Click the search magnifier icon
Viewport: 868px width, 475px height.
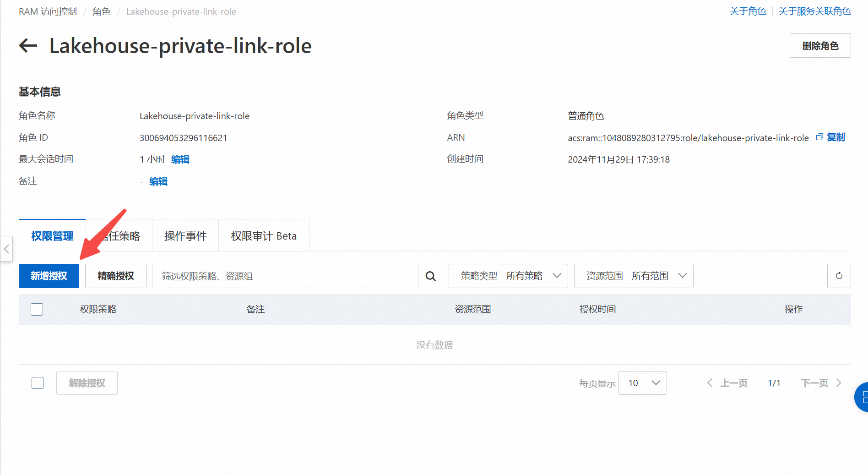(430, 276)
